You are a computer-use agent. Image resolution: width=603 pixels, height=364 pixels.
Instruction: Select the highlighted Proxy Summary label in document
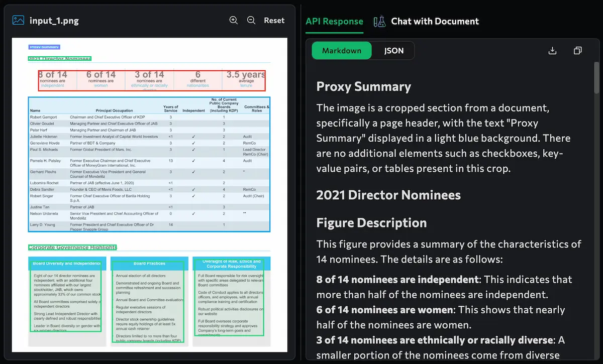click(x=44, y=47)
